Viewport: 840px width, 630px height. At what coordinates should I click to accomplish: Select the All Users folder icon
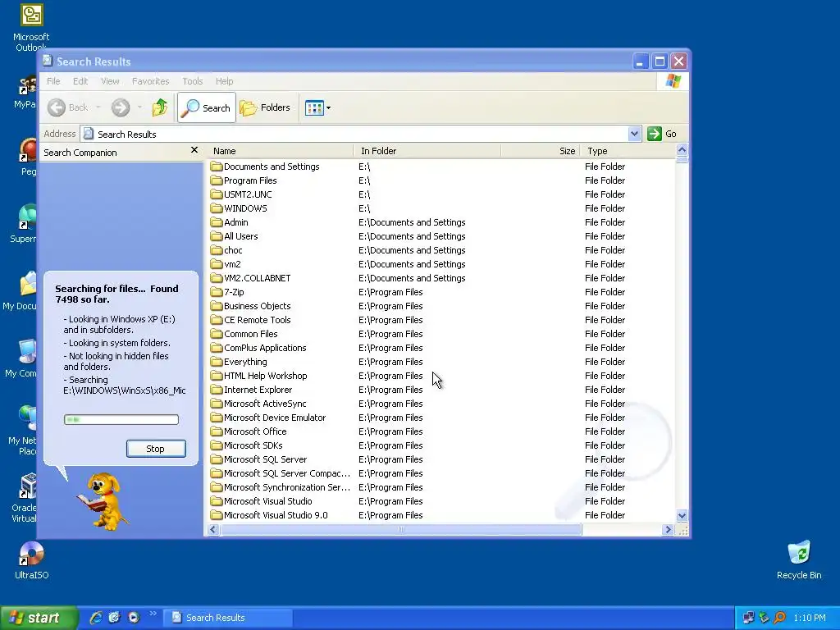pyautogui.click(x=217, y=236)
